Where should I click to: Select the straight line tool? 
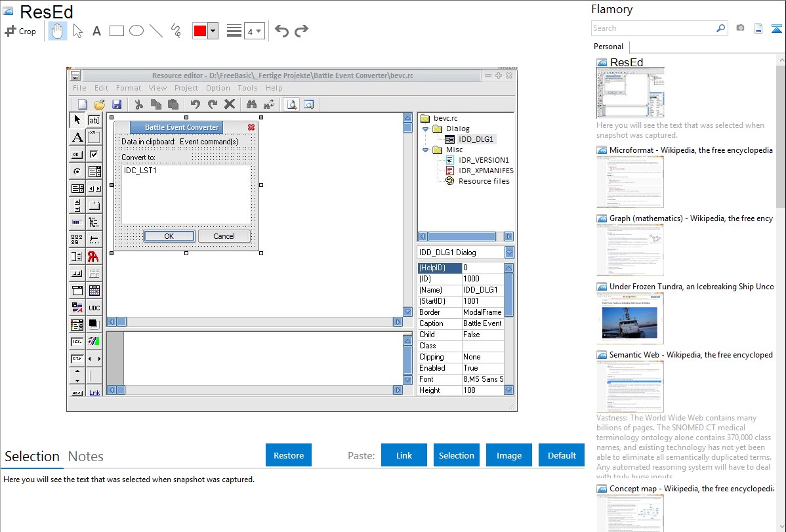156,31
